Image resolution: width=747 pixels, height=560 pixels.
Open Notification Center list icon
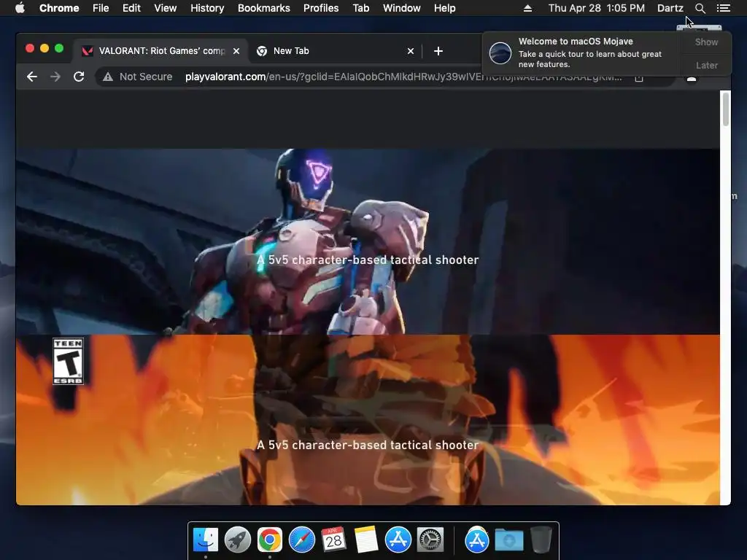click(723, 8)
